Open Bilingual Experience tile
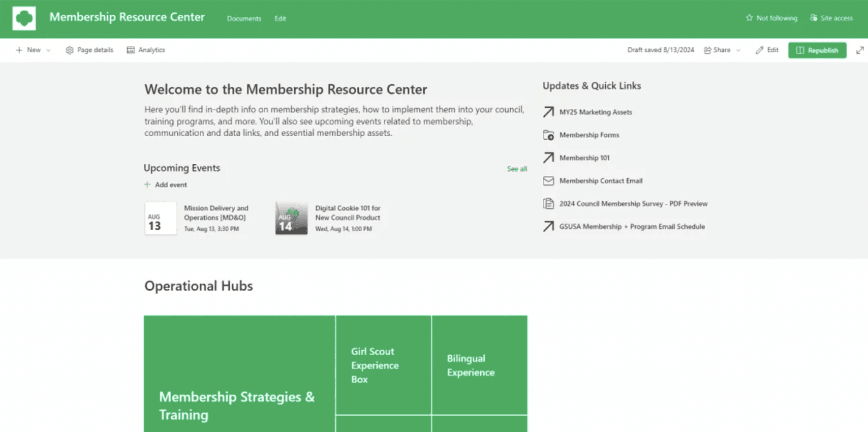 coord(480,365)
